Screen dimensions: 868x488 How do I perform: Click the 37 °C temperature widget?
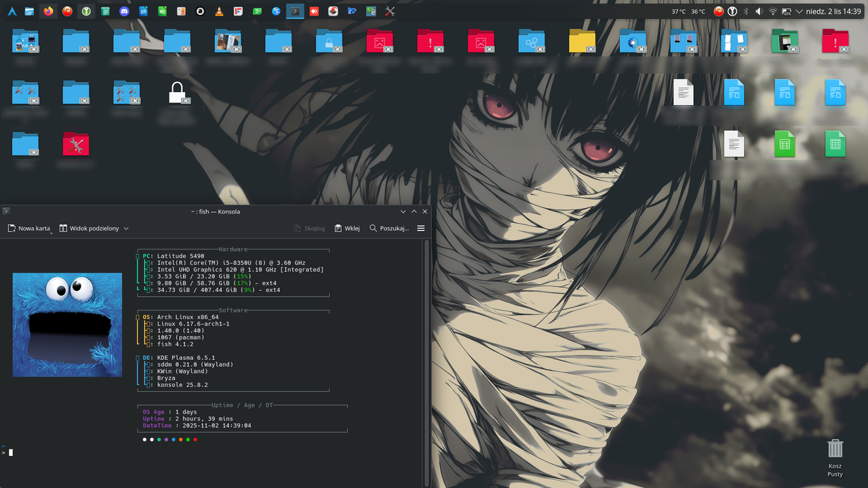(x=679, y=12)
